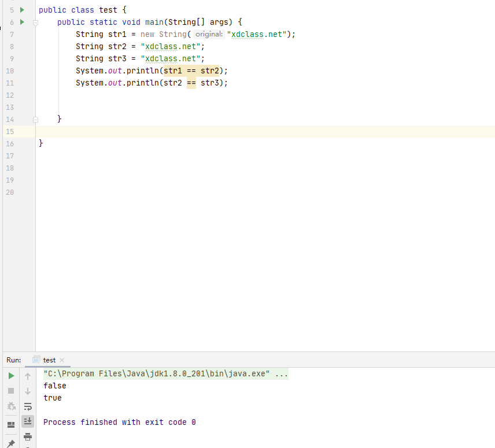Toggle scroll to end of console
The width and height of the screenshot is (495, 448).
coord(28,421)
